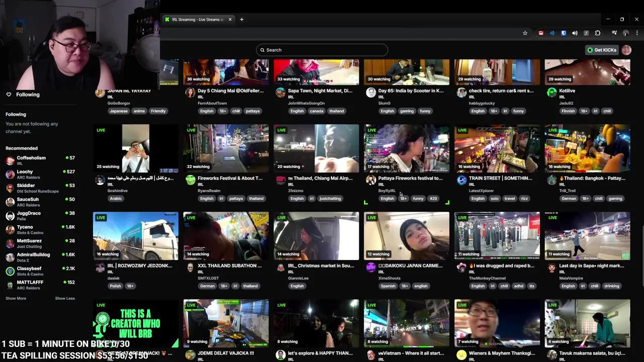Select the anime tag
Viewport: 644px width, 362px height.
pos(139,111)
